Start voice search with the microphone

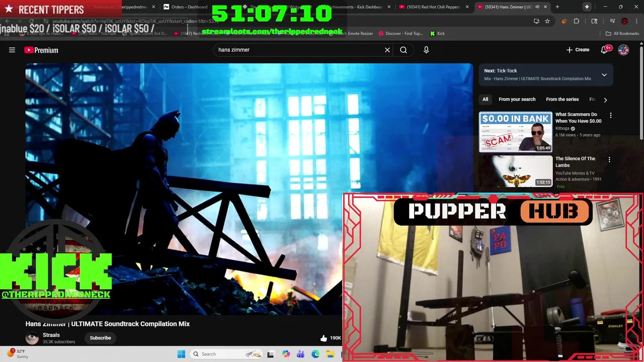[426, 50]
